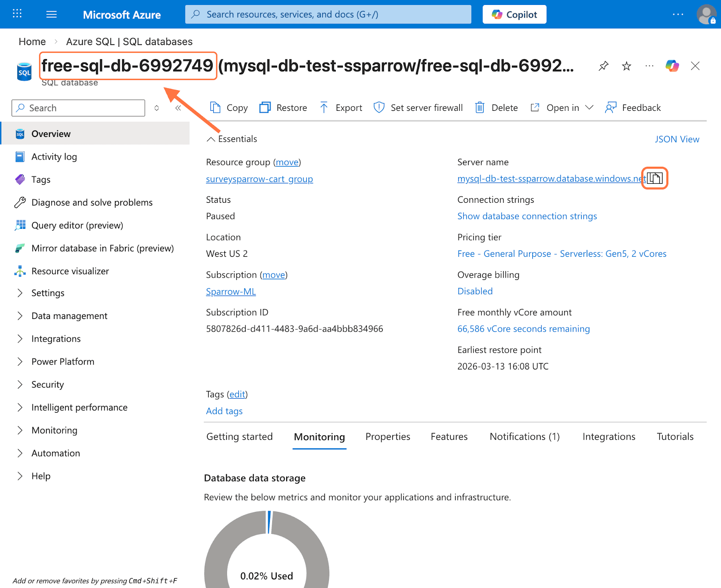Image resolution: width=721 pixels, height=588 pixels.
Task: Copy server name to clipboard
Action: click(x=655, y=178)
